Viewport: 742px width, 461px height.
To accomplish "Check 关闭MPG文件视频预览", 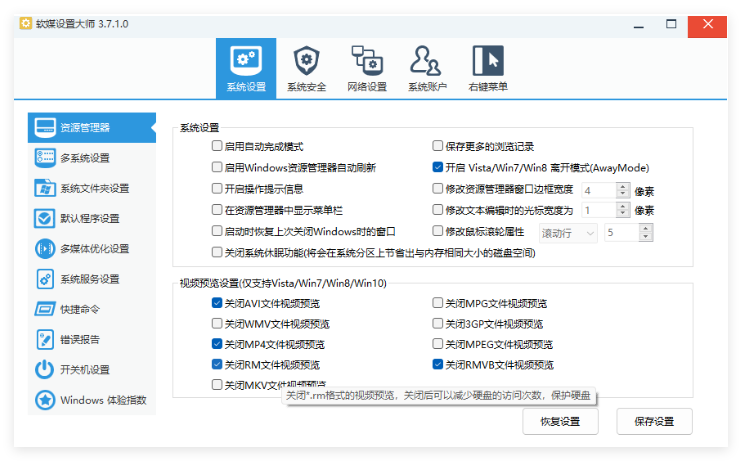I will [x=438, y=303].
